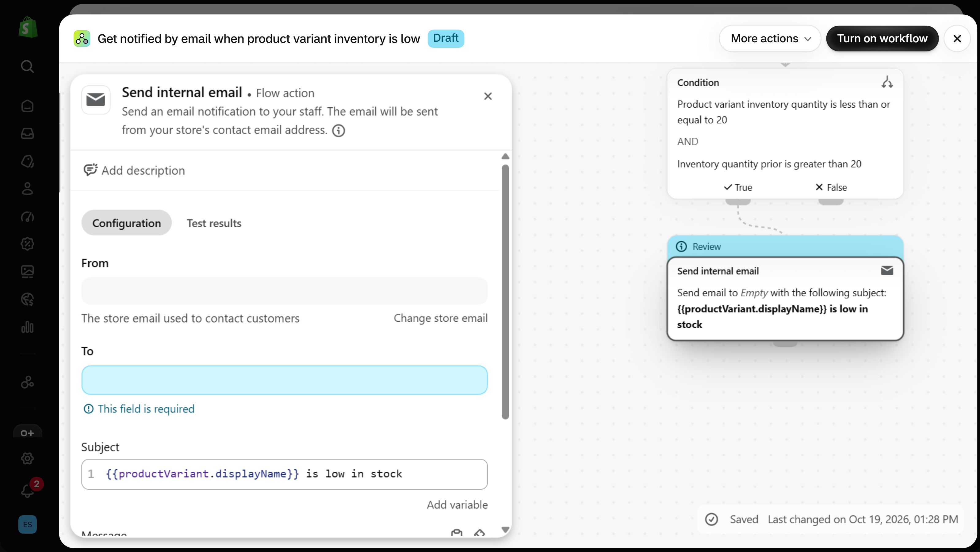Click the branch icon on Condition card
The height and width of the screenshot is (552, 980).
(x=887, y=82)
